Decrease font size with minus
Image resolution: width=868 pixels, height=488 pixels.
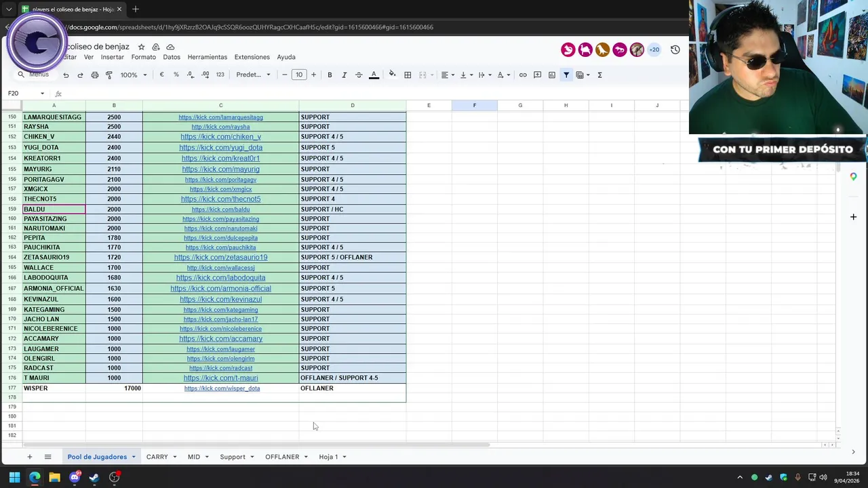[285, 75]
